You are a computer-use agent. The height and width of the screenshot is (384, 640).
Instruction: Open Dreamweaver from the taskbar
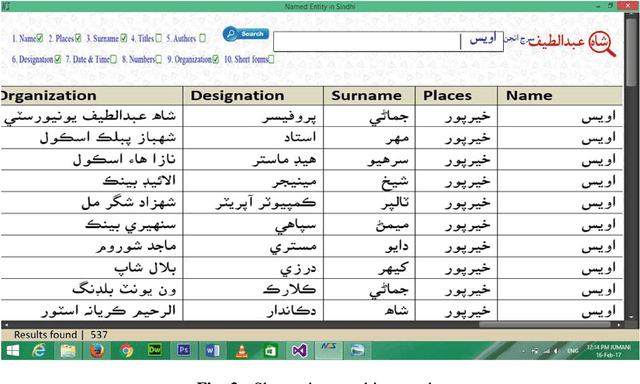(155, 351)
